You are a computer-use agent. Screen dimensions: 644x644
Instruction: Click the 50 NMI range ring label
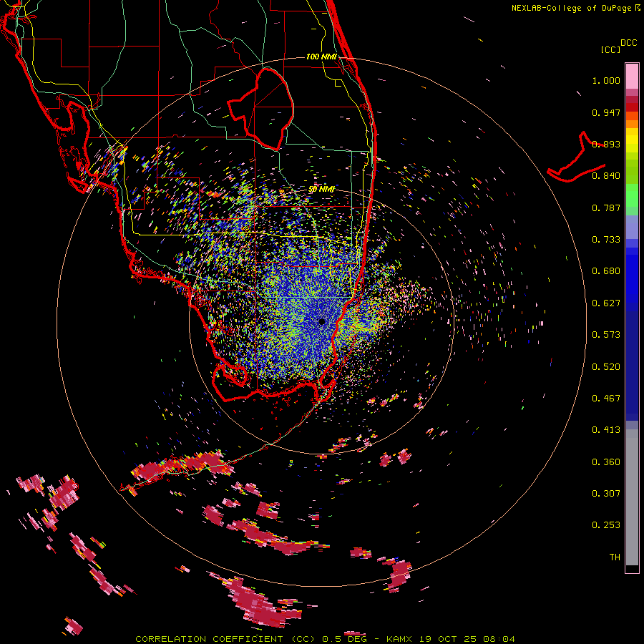321,190
